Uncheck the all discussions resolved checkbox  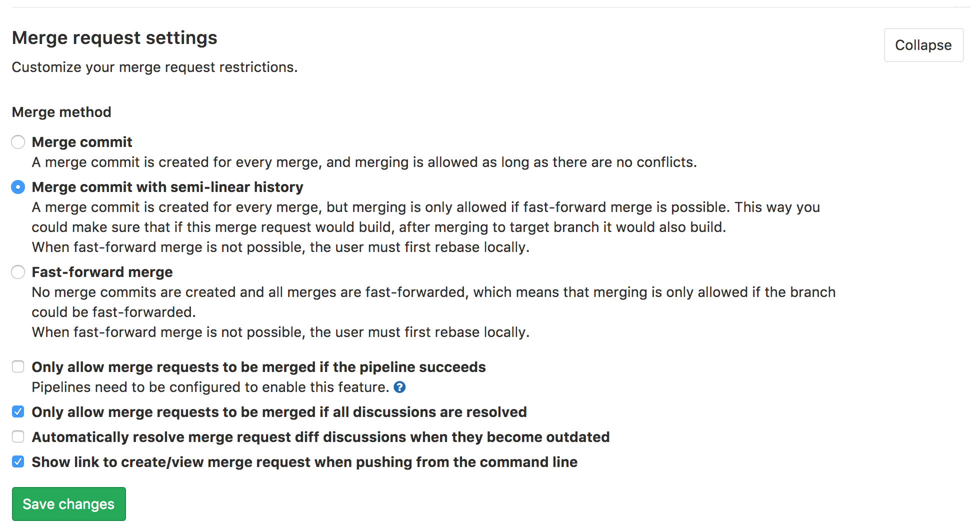click(18, 412)
